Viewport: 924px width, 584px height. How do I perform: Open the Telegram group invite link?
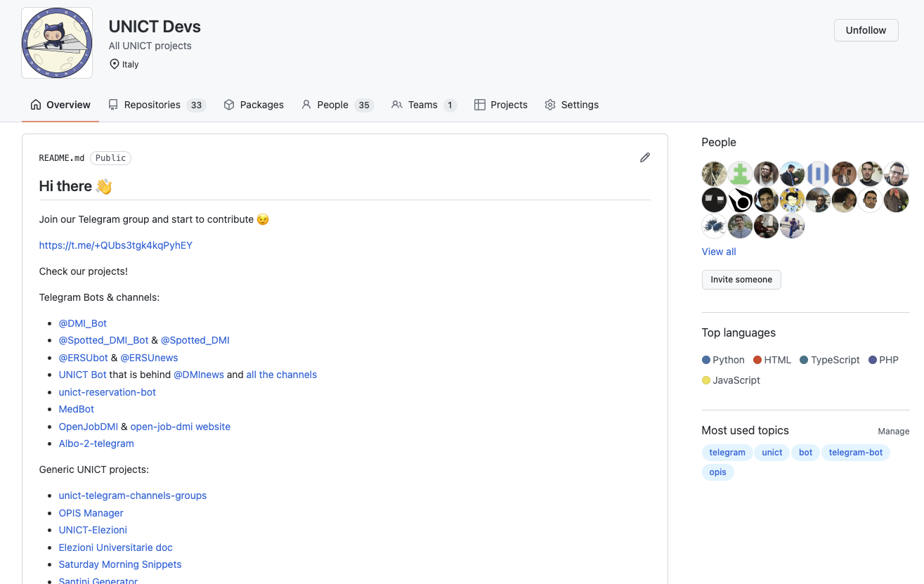[x=116, y=245]
